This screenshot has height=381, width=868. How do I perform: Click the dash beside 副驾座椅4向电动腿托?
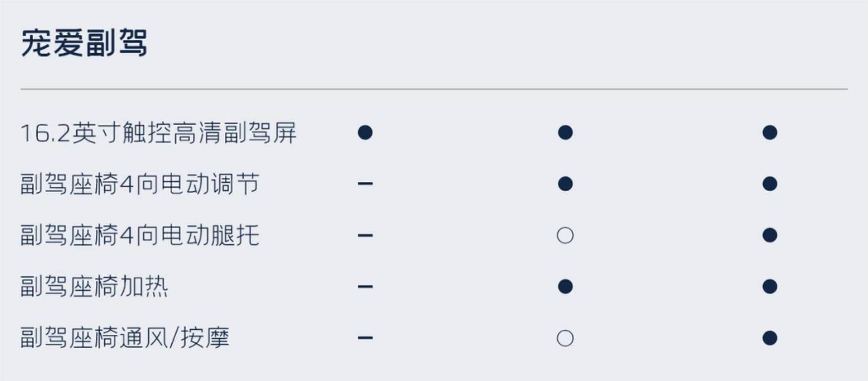click(365, 235)
